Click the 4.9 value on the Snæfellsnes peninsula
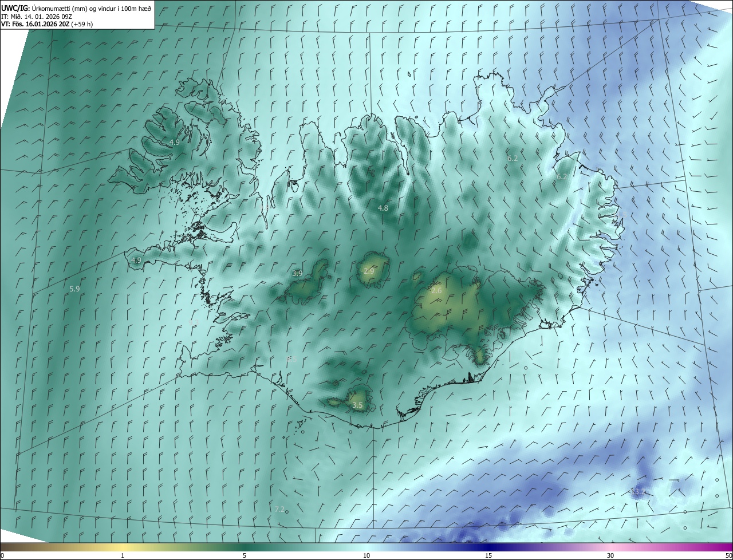Viewport: 733px width, 560px height. (136, 260)
